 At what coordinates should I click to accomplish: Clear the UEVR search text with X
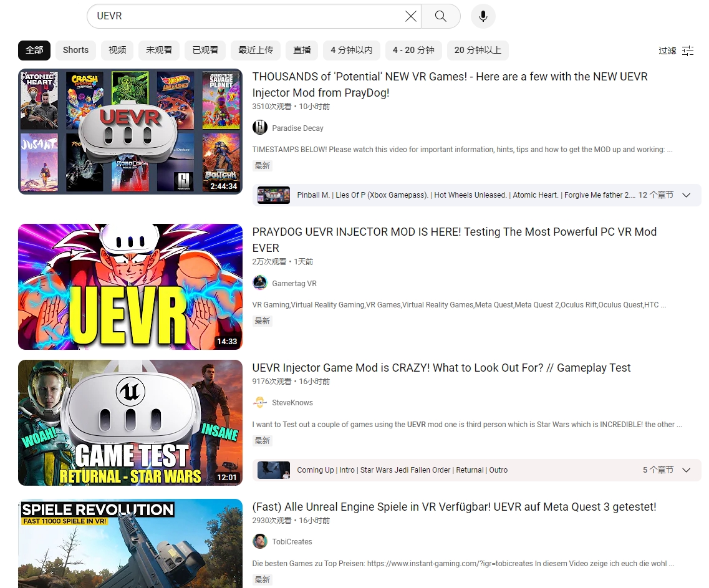410,16
